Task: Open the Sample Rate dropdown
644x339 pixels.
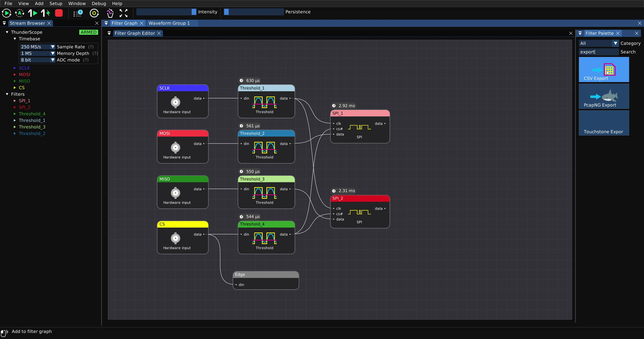Action: 37,47
